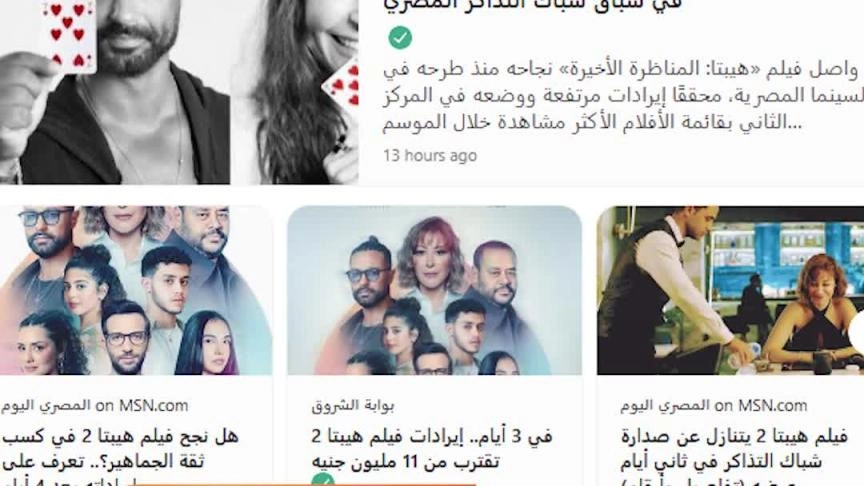Click the snippet starting واصل فيلم «هيبتا

(623, 96)
